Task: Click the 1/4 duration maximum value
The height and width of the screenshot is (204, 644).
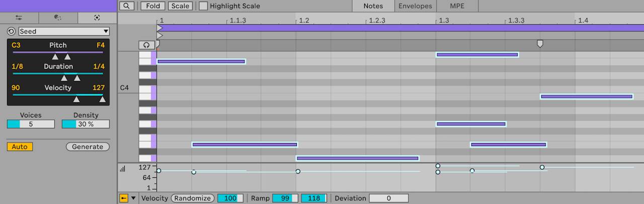Action: (x=99, y=66)
